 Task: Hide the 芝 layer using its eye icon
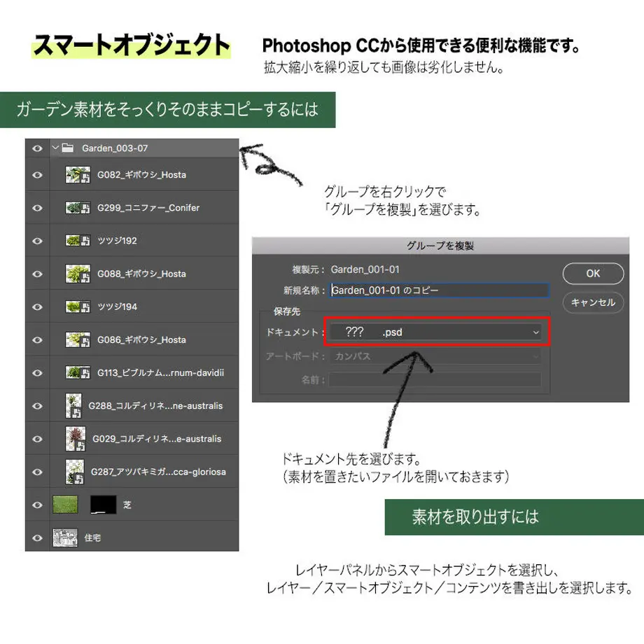click(x=37, y=505)
